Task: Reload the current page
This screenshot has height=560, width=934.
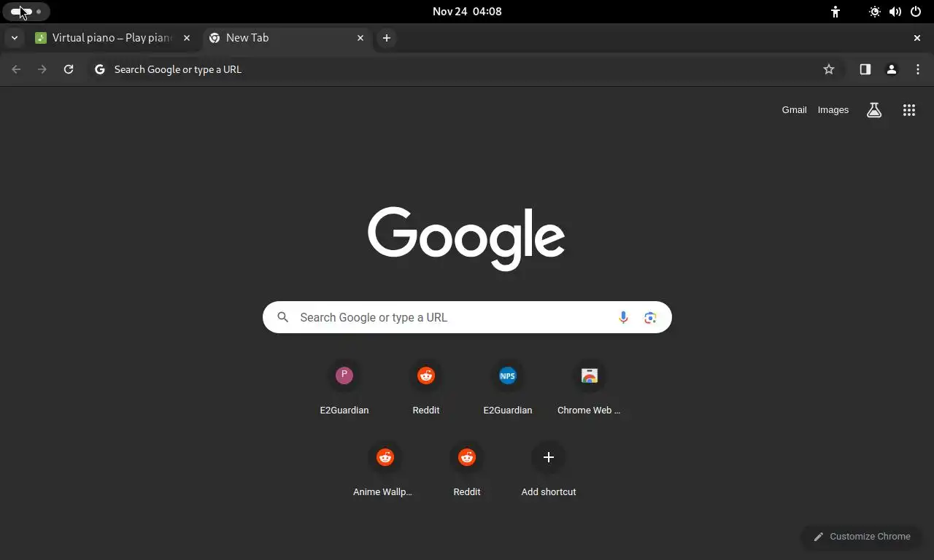Action: (69, 69)
